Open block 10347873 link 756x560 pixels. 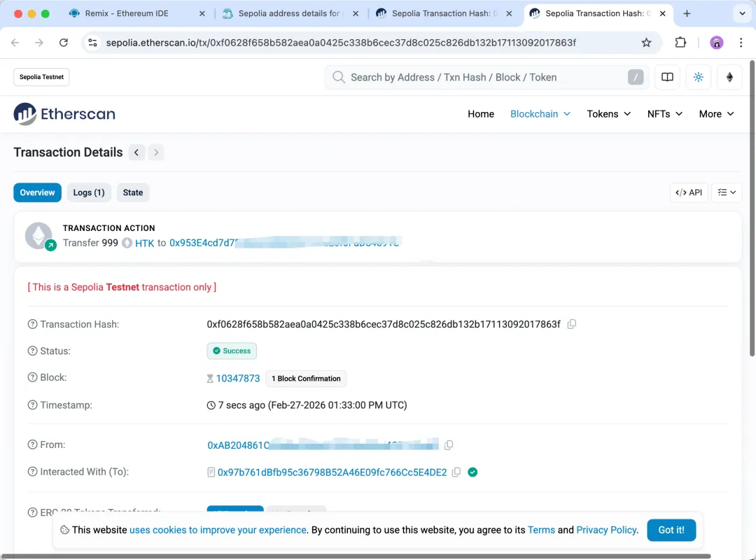click(238, 379)
